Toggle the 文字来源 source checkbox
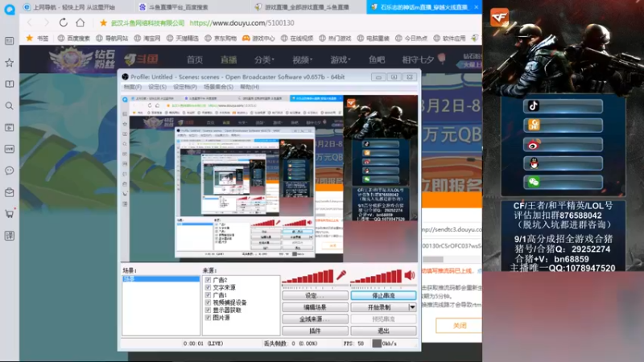The height and width of the screenshot is (362, 644). pos(208,287)
